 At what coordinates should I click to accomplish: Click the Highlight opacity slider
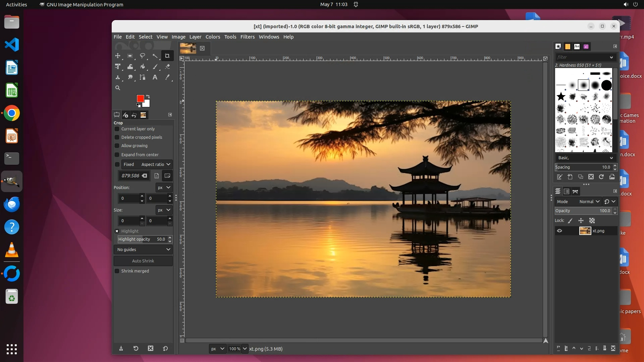(x=141, y=239)
